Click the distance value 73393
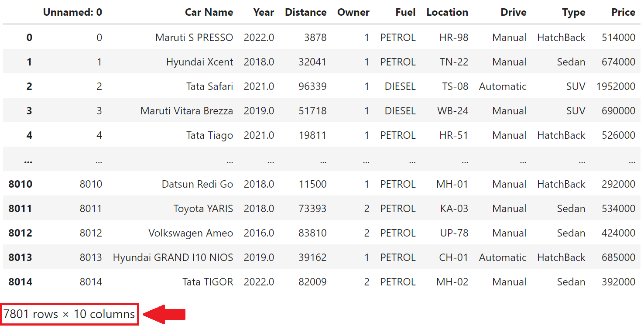This screenshot has width=644, height=326. (312, 209)
